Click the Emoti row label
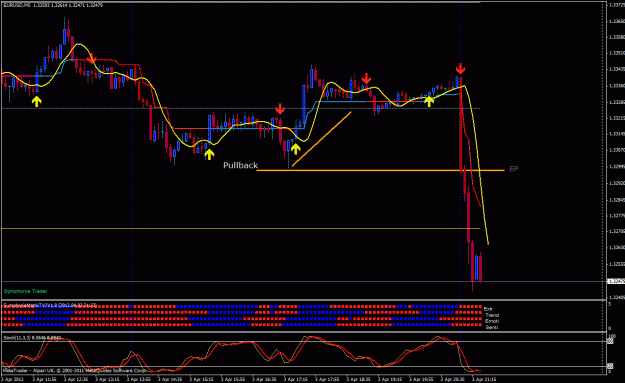This screenshot has height=383, width=625. [x=492, y=321]
